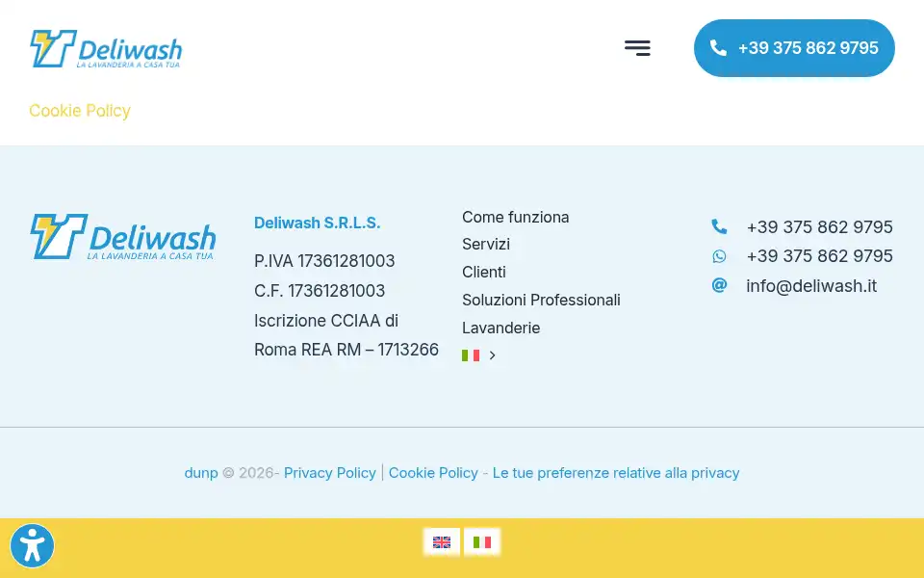
Task: Open Le tue preferenze relative alla privacy
Action: (616, 472)
